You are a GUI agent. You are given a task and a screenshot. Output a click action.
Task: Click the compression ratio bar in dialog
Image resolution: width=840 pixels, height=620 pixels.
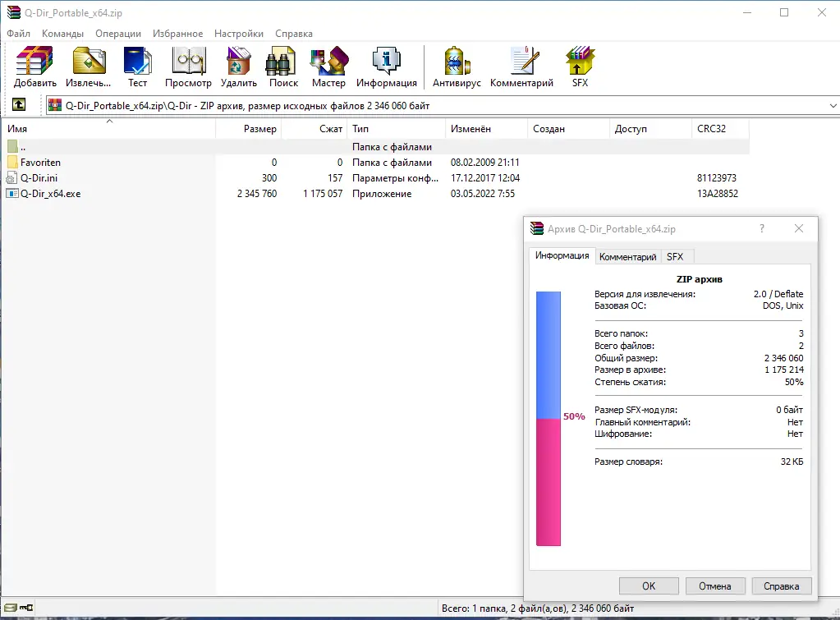(549, 419)
